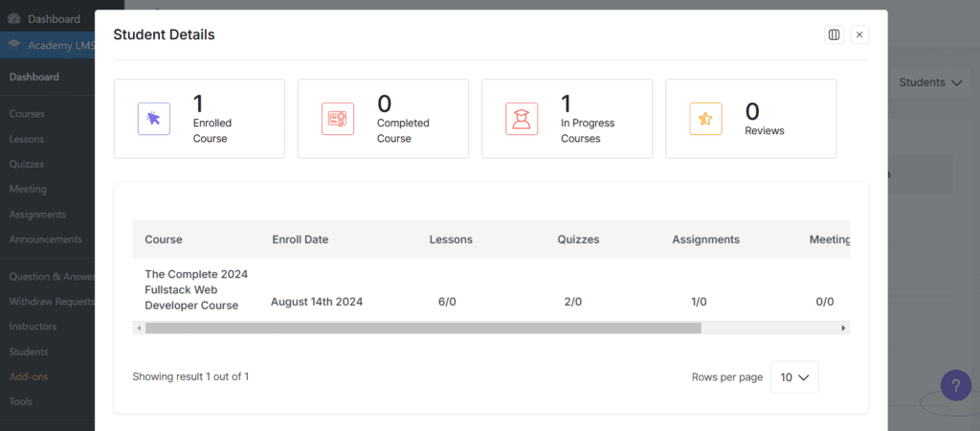Click the August 14th 2024 enroll date

[317, 302]
